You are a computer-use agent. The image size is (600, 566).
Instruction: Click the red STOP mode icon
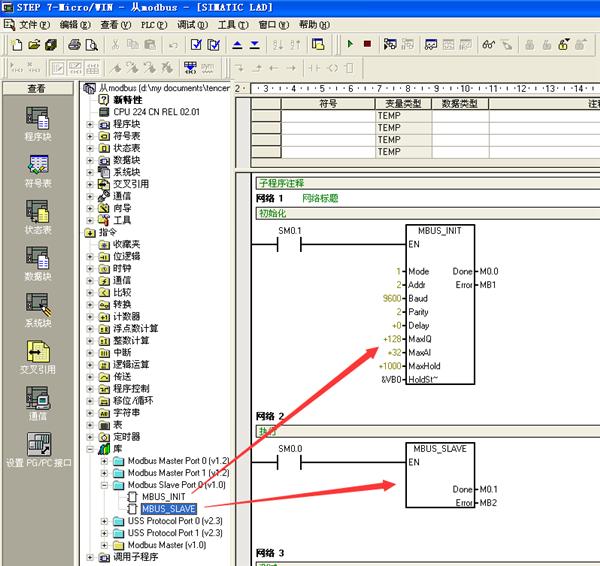(367, 44)
